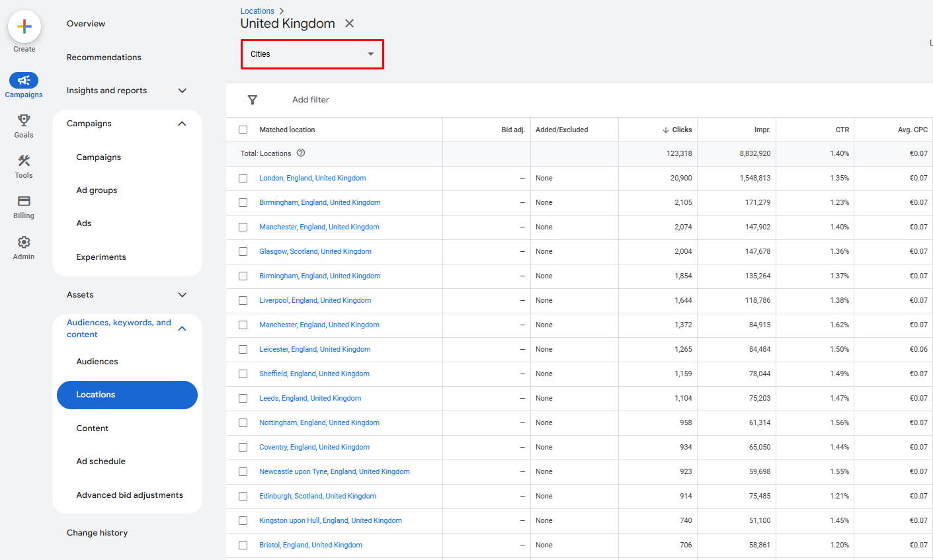
Task: Sort by Bid adj. column header
Action: [x=513, y=130]
